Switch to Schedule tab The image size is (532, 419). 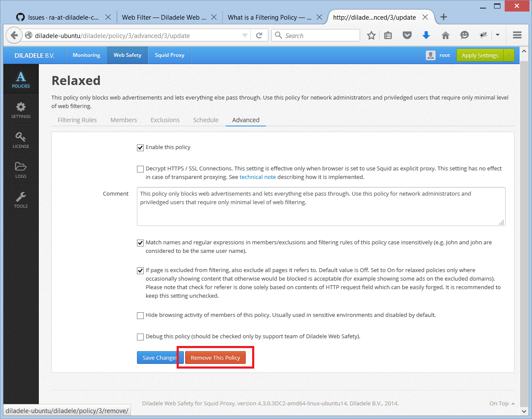206,120
